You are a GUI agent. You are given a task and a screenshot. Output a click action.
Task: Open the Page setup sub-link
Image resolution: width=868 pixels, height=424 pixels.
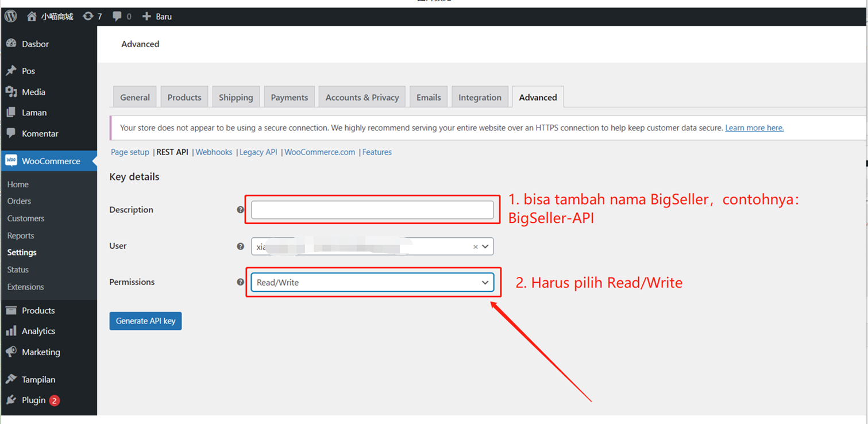[130, 152]
